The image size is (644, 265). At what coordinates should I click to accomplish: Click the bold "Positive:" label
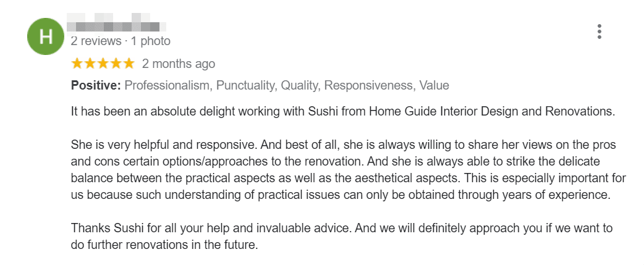(96, 85)
